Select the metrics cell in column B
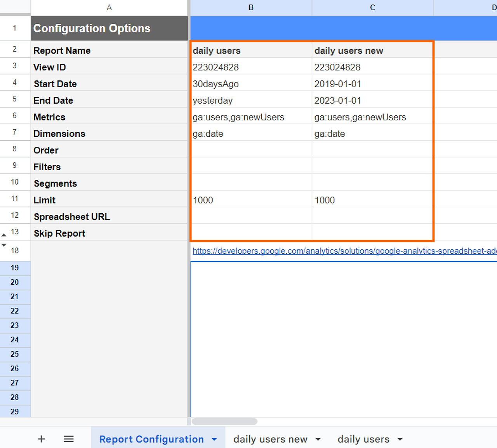The height and width of the screenshot is (448, 497). pyautogui.click(x=251, y=116)
